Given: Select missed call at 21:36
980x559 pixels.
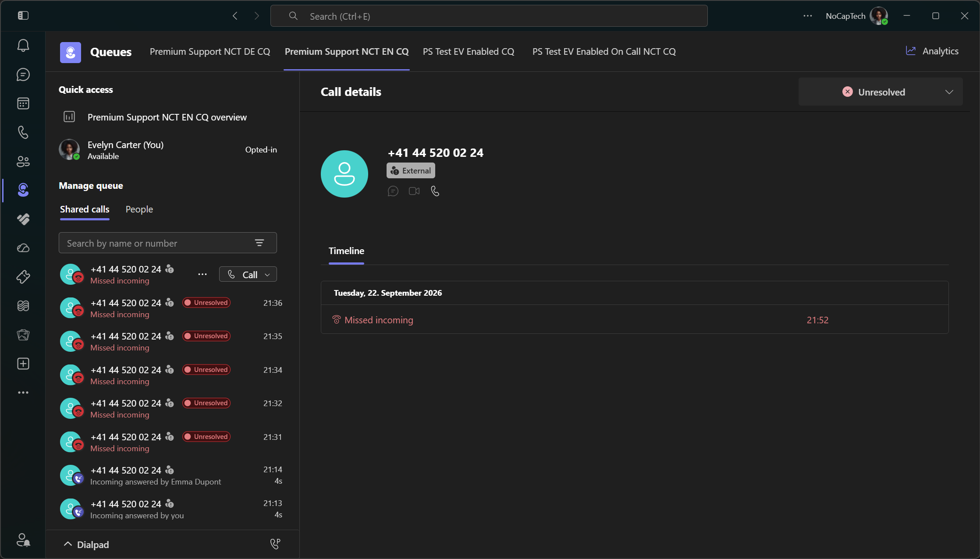Looking at the screenshot, I should coord(171,308).
